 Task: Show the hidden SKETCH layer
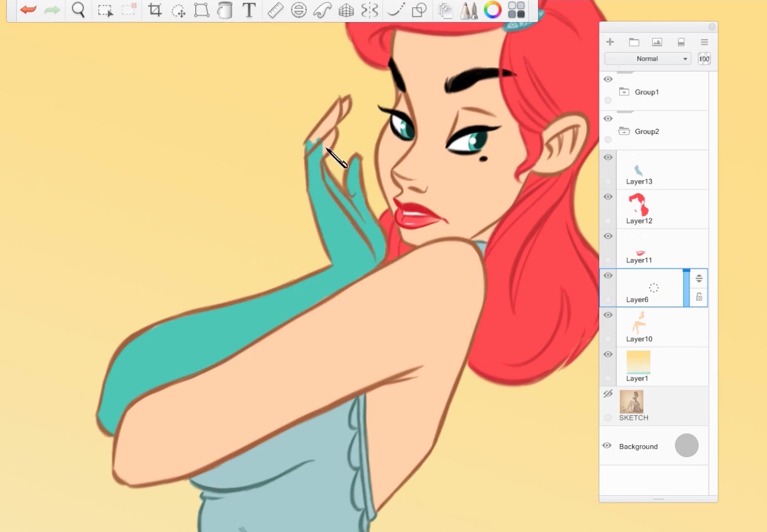608,393
